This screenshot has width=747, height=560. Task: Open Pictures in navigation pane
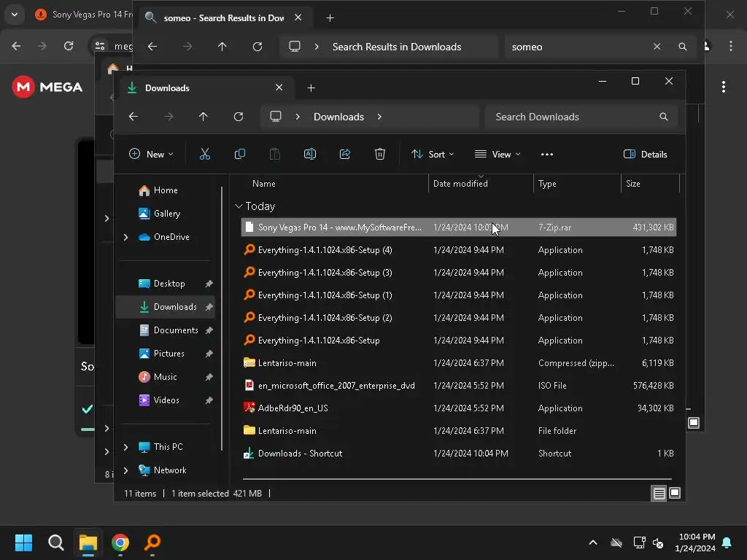[x=169, y=354]
